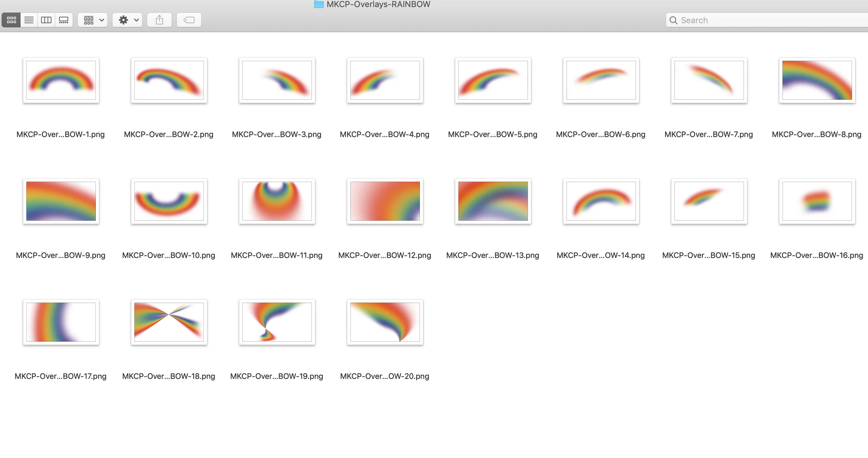Open the group-by arrangement dropdown

click(x=93, y=20)
